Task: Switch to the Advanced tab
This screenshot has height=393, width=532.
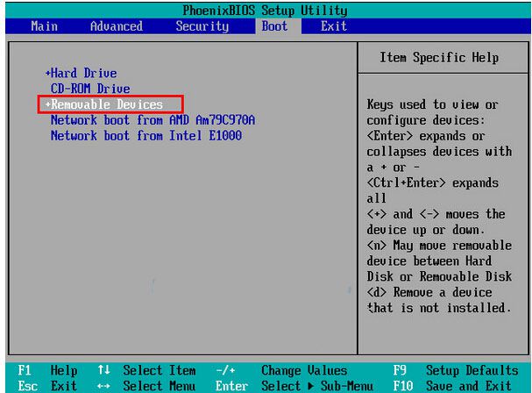Action: click(x=117, y=26)
